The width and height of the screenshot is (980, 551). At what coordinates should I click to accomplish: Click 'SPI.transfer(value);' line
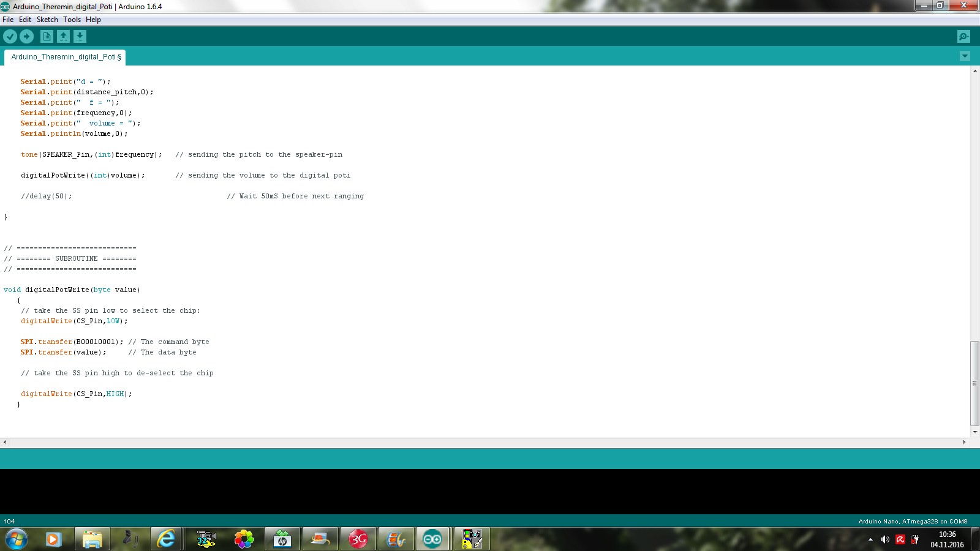63,352
